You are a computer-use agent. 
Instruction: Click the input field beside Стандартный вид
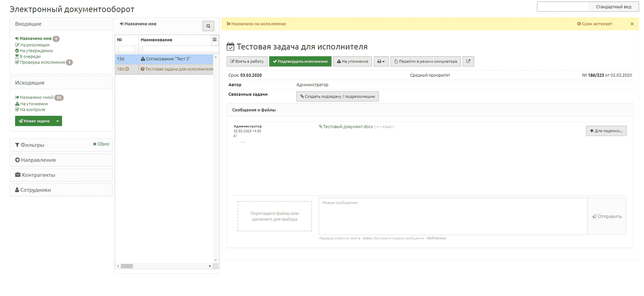pyautogui.click(x=563, y=7)
